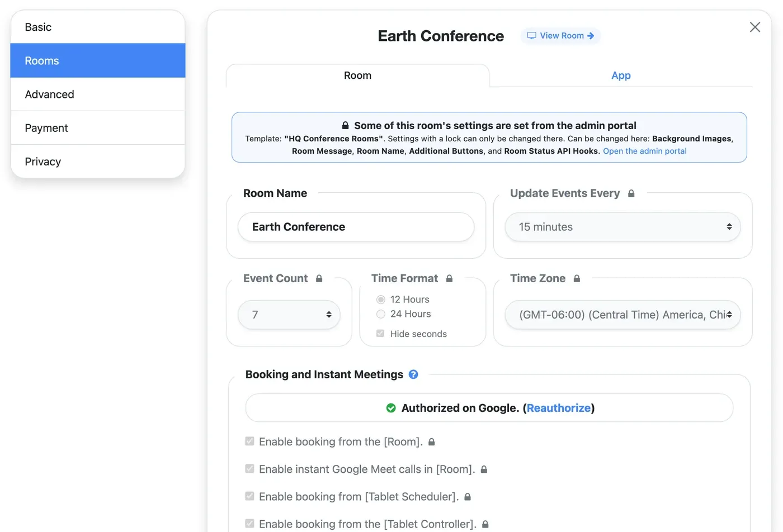Click the Reauthorize link
The width and height of the screenshot is (783, 532).
click(x=559, y=408)
